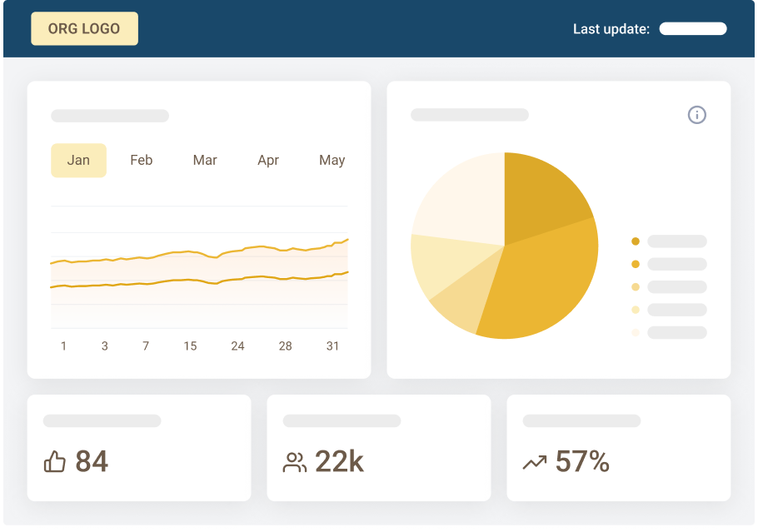Click day 15 on the chart axis

[190, 346]
